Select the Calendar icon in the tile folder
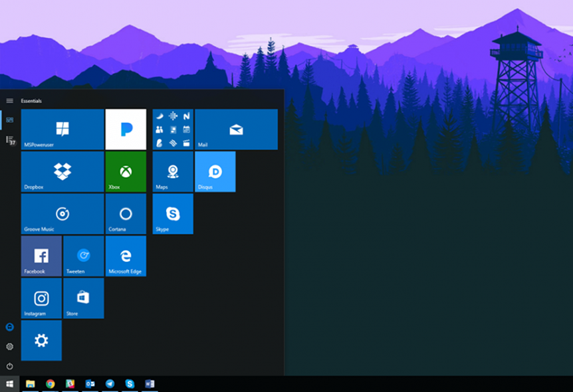Screen dimensions: 573x392 click(186, 130)
